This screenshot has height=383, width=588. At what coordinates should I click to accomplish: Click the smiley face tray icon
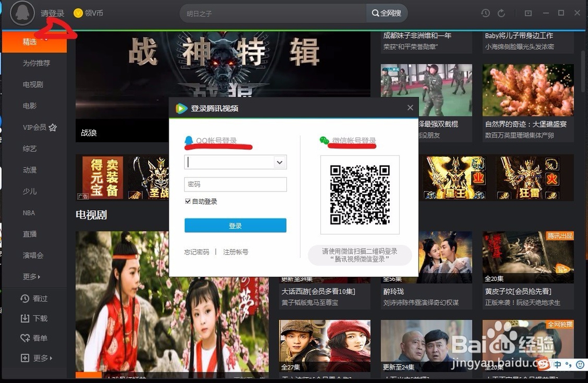point(580,364)
